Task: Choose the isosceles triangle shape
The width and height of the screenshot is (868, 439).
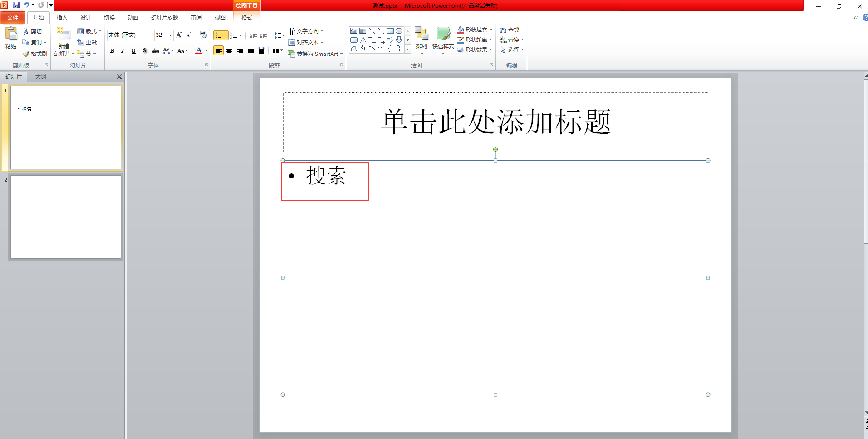Action: 363,40
